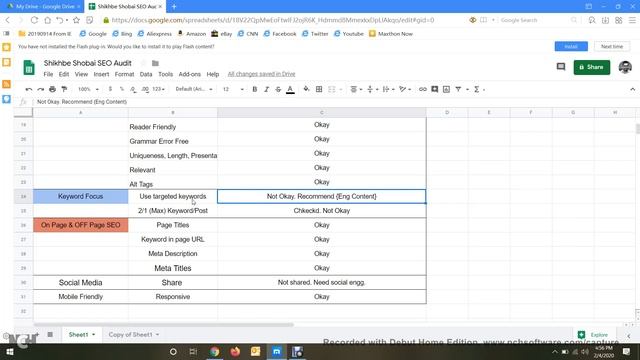
Task: Increase decimal places
Action: click(x=145, y=89)
